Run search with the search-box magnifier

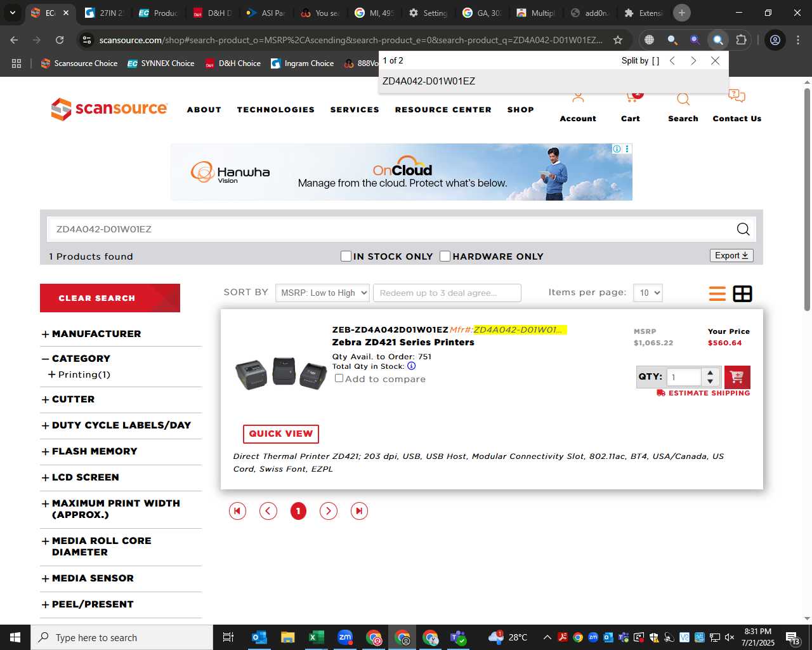(743, 229)
